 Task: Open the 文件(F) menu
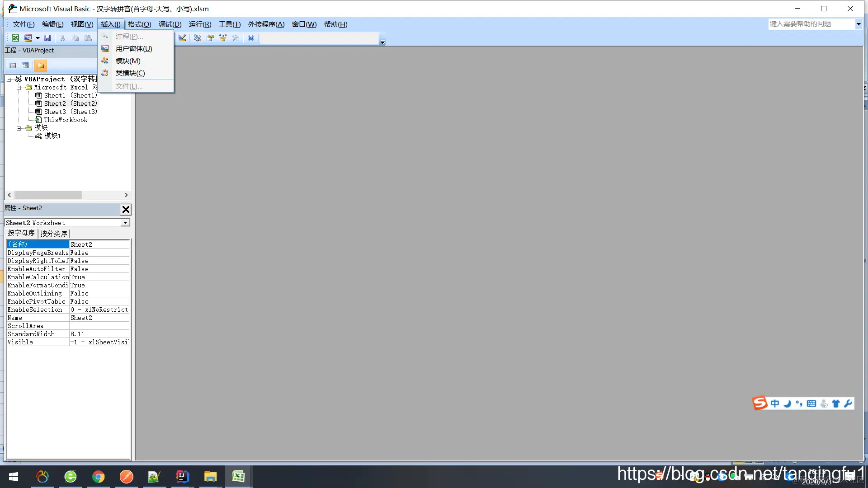click(24, 24)
